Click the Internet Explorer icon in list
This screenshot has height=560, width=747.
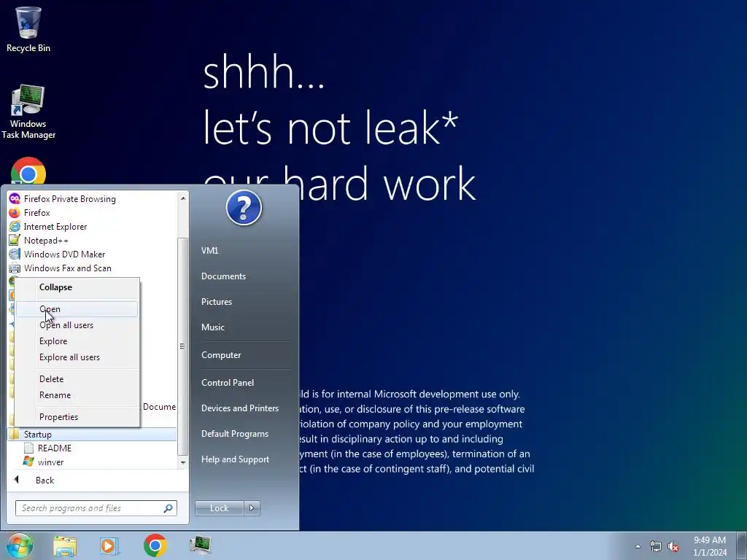coord(15,226)
